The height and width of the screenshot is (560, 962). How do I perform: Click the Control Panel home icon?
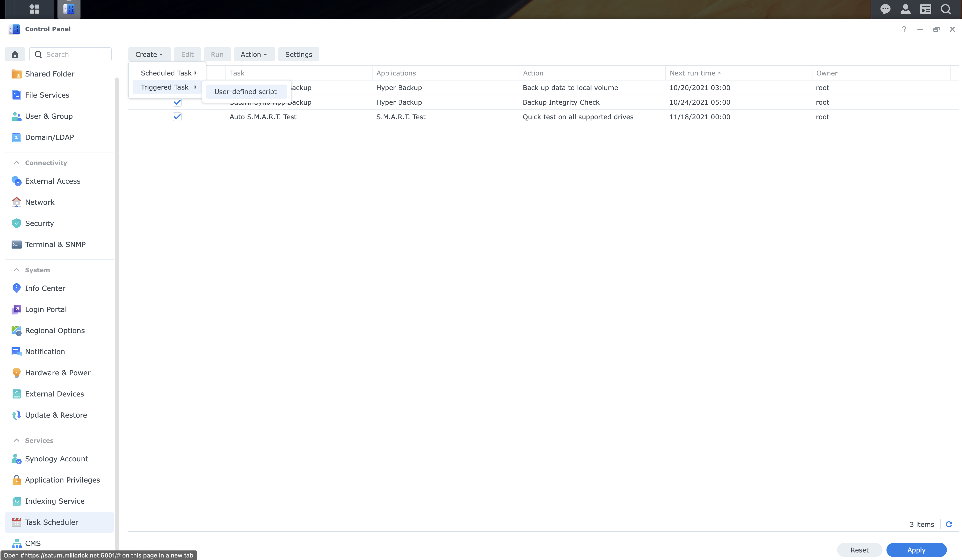15,54
